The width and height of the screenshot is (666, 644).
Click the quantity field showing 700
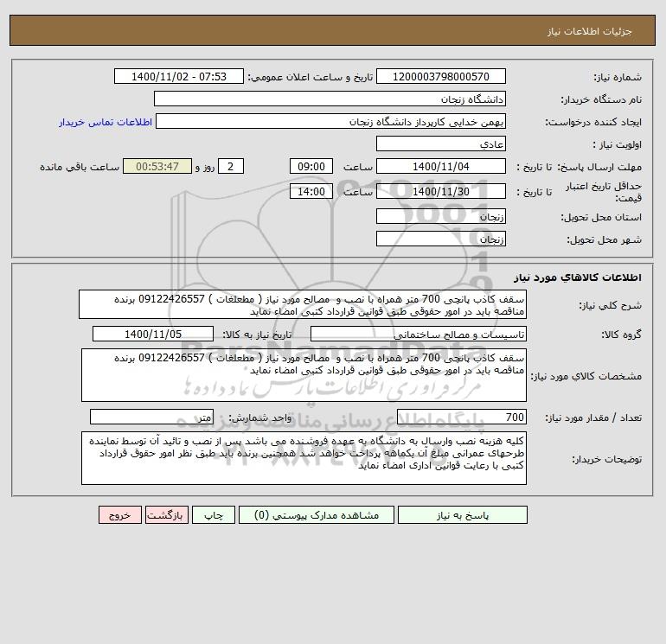click(x=462, y=417)
